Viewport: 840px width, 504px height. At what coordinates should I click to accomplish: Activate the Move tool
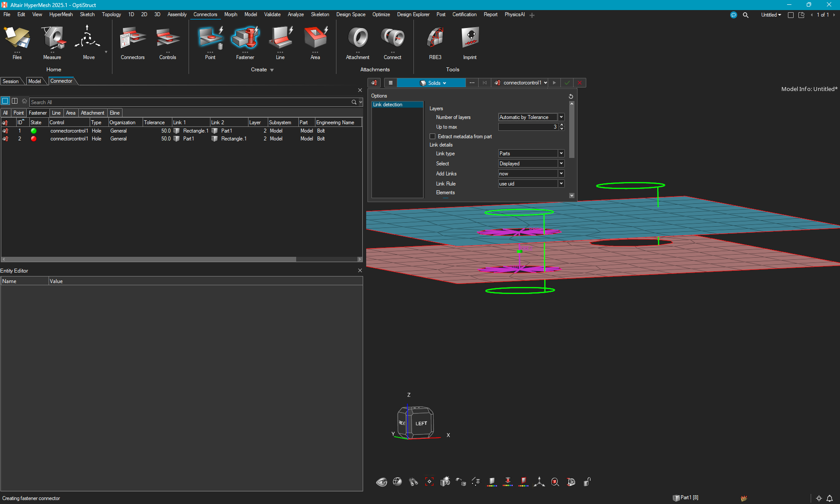[x=88, y=42]
